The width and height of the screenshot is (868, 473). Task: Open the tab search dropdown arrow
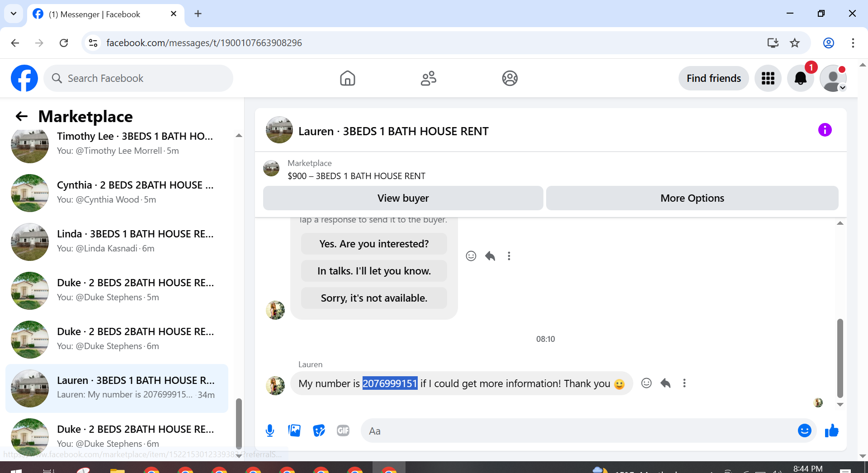[x=14, y=14]
